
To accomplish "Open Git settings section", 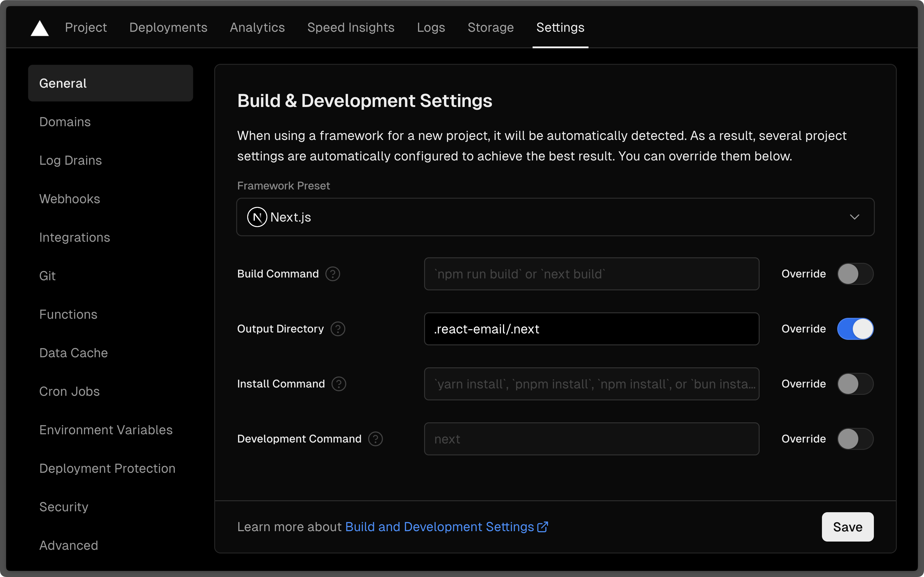I will 48,275.
